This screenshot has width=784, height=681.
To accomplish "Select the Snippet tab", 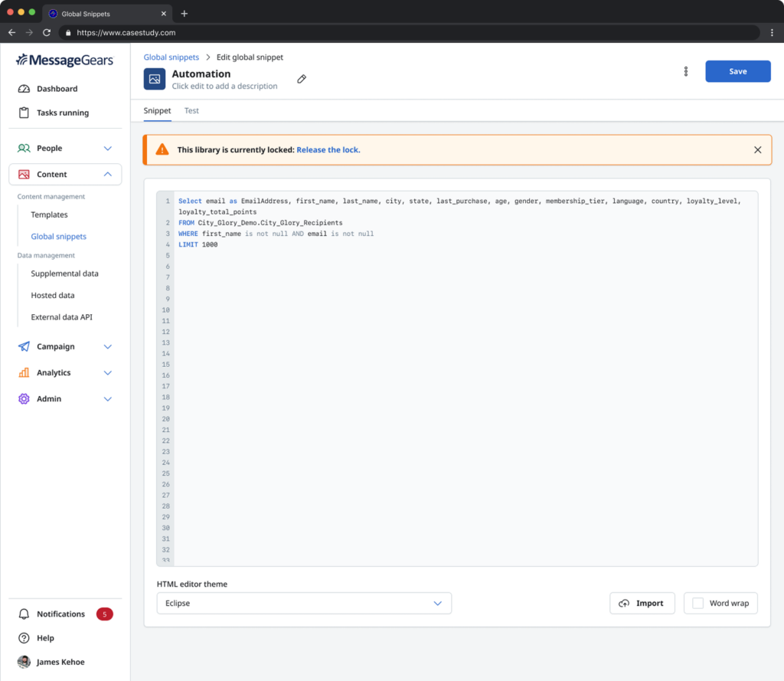I will coord(158,111).
